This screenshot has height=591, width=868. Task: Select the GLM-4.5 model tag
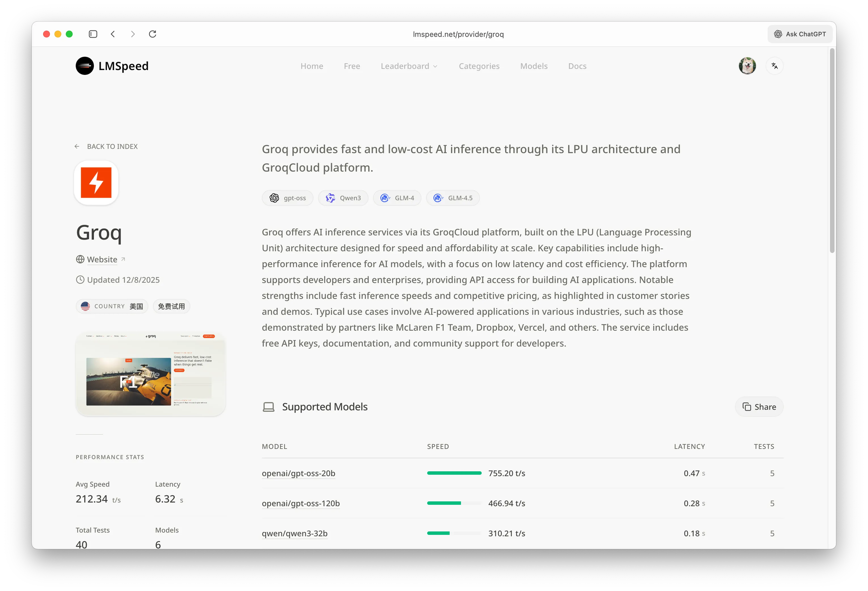453,198
